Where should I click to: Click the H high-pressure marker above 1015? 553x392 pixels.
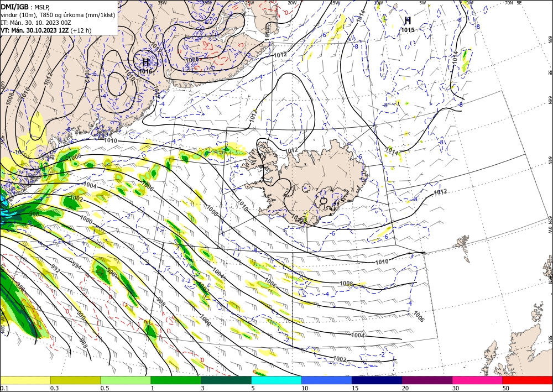pyautogui.click(x=408, y=20)
